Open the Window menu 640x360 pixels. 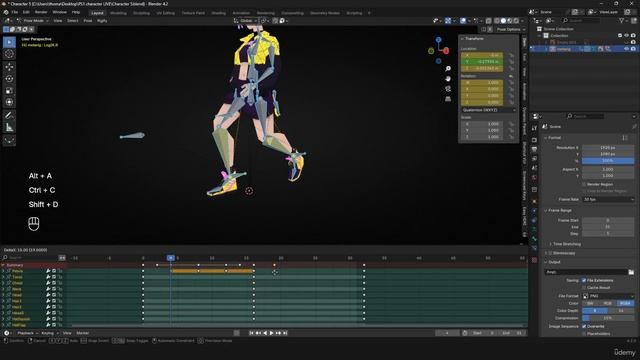tap(60, 12)
